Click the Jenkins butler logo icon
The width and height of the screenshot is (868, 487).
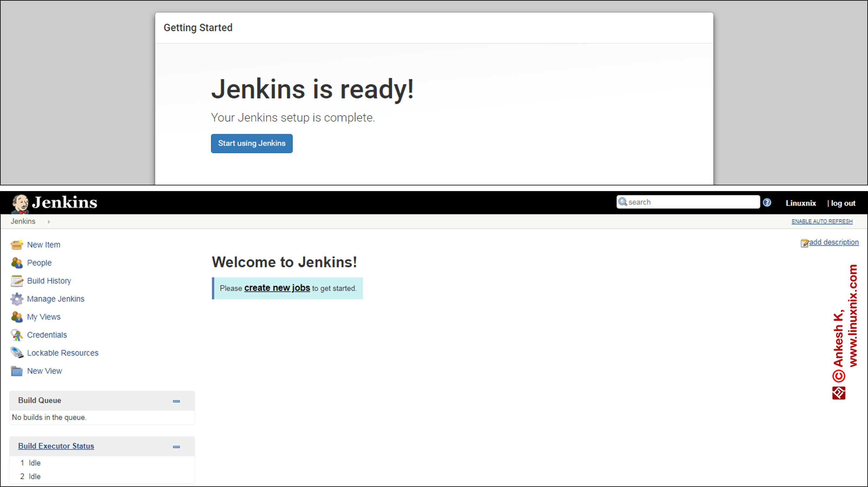point(20,203)
